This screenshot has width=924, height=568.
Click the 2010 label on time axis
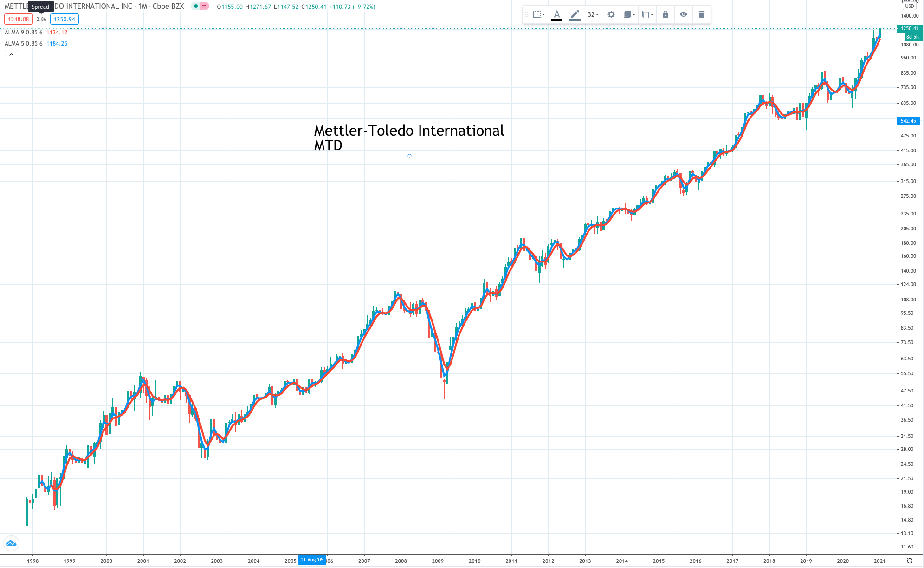click(x=474, y=561)
